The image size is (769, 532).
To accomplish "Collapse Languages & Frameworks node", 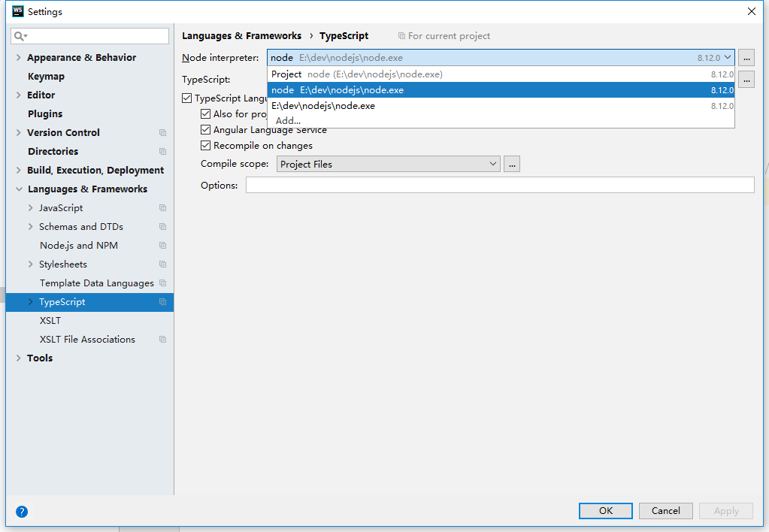I will pyautogui.click(x=19, y=189).
